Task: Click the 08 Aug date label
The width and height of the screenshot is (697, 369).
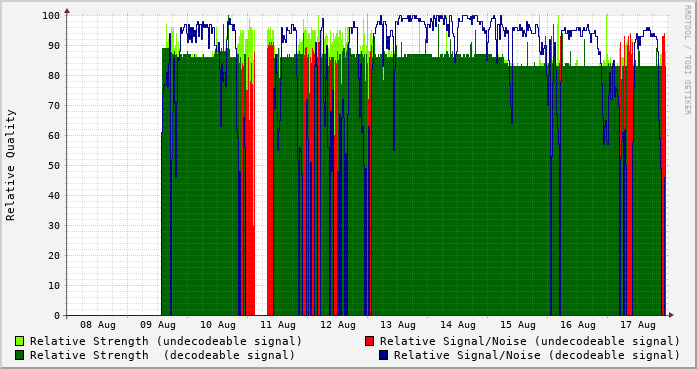Action: [98, 325]
